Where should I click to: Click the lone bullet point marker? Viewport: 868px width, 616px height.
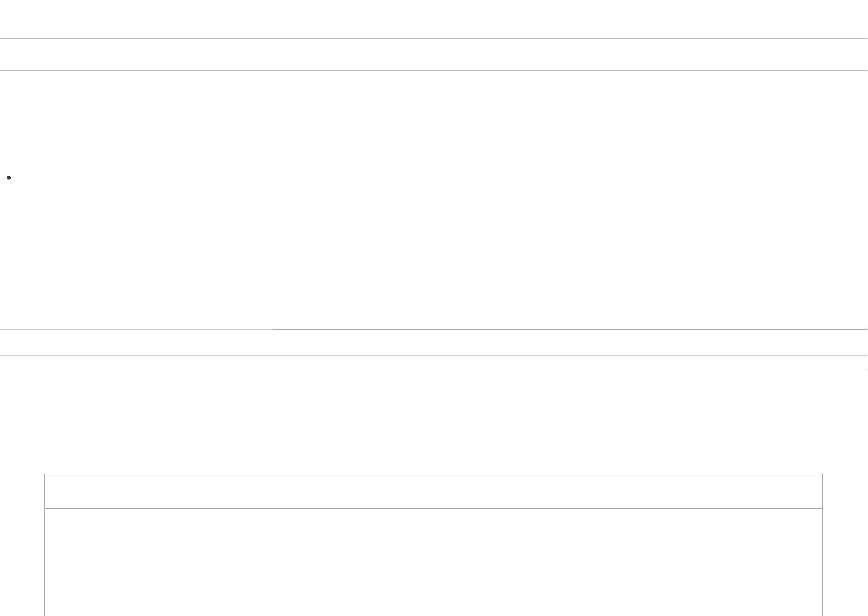click(9, 178)
